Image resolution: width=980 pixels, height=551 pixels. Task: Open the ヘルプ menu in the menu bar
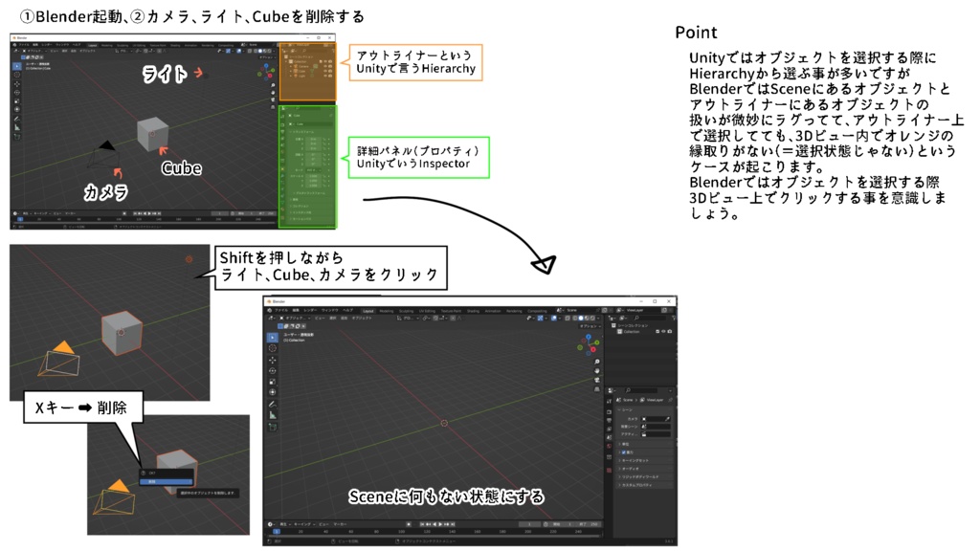point(345,311)
